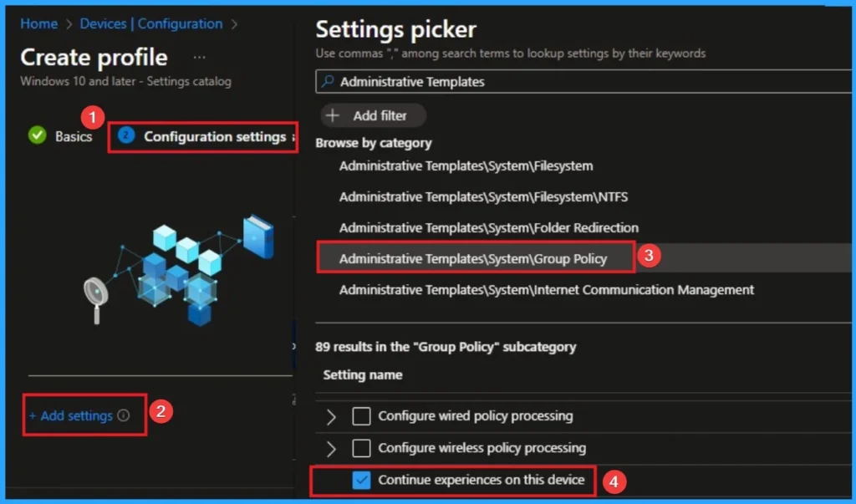The height and width of the screenshot is (504, 856).
Task: Open Devices | Configuration breadcrumb
Action: [150, 23]
